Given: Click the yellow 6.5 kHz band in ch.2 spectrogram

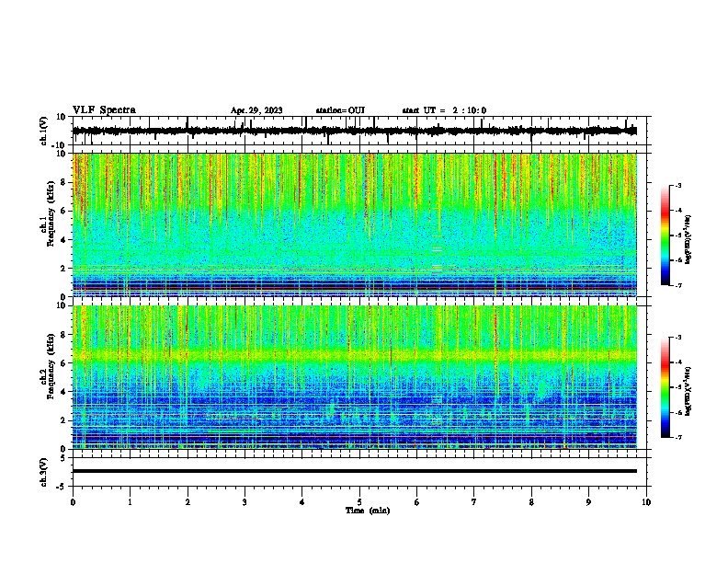Looking at the screenshot, I should (x=355, y=356).
